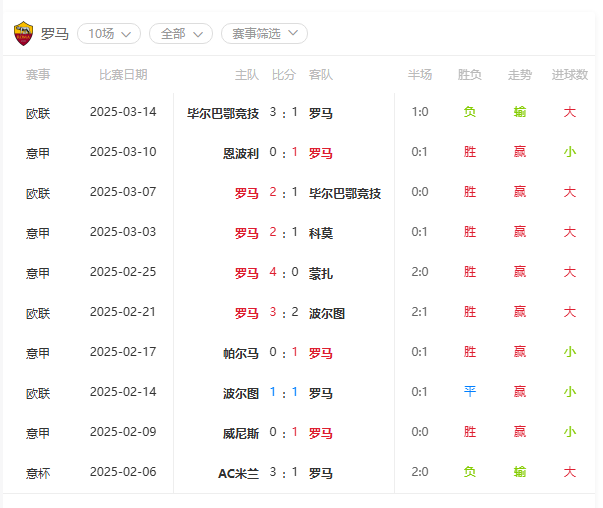Click home team 威尼斯

tap(241, 433)
